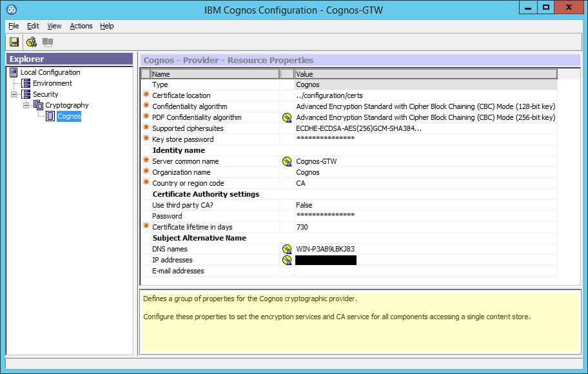This screenshot has height=374, width=588.
Task: Open the Actions menu
Action: (81, 26)
